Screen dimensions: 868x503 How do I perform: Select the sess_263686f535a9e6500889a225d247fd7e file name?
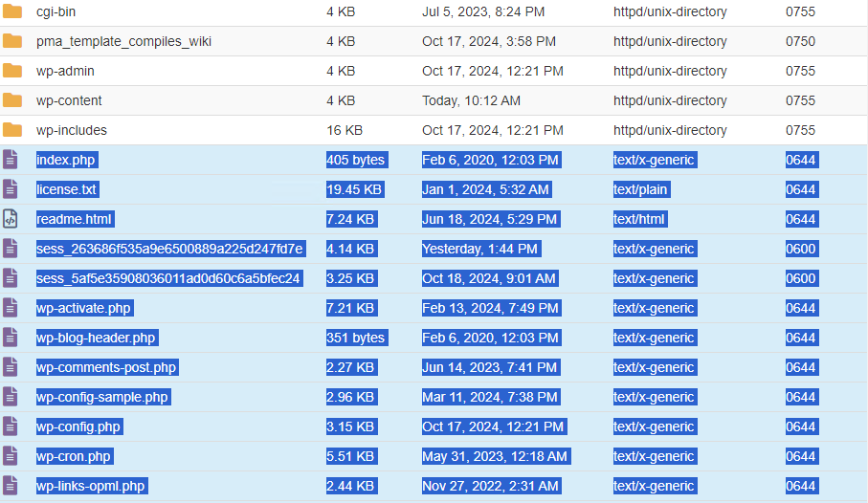(170, 249)
